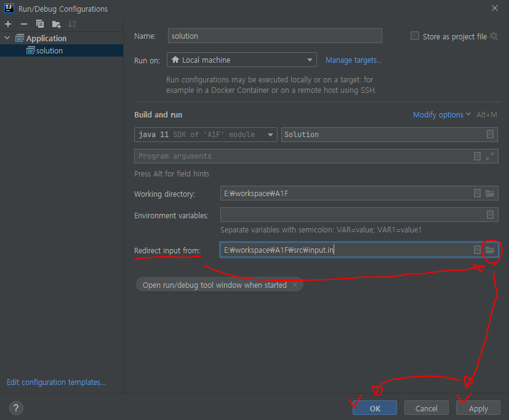Browse file for Redirect input from
The height and width of the screenshot is (420, 509).
[490, 250]
